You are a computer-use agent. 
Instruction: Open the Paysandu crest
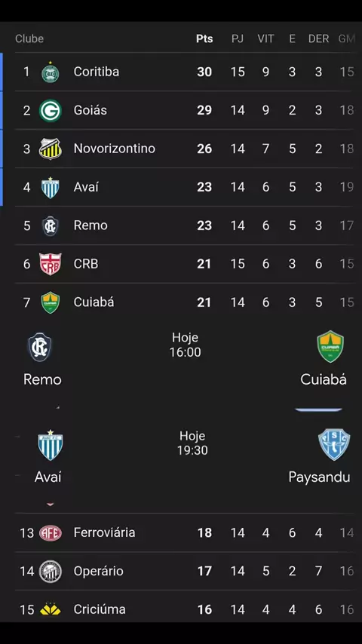(x=334, y=445)
